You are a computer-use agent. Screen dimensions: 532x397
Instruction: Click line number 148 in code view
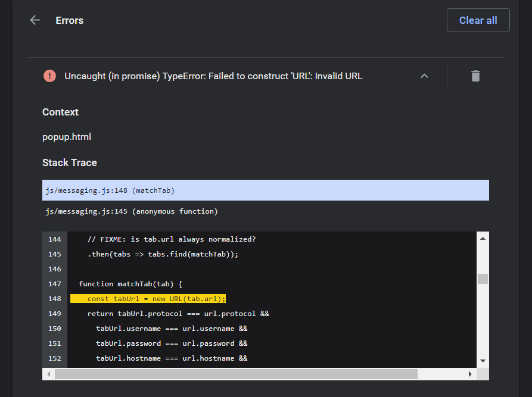[x=54, y=298]
